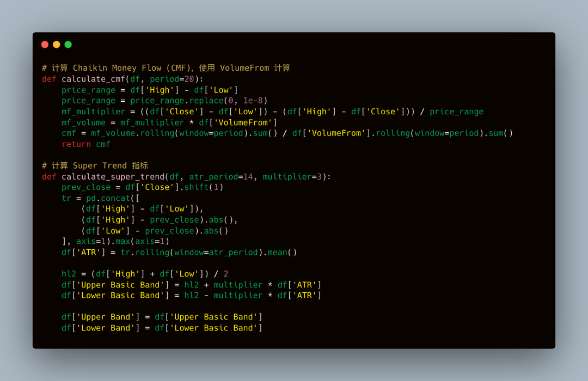Viewport: 588px width, 381px height.
Task: Click the red close dot
Action: pyautogui.click(x=45, y=45)
